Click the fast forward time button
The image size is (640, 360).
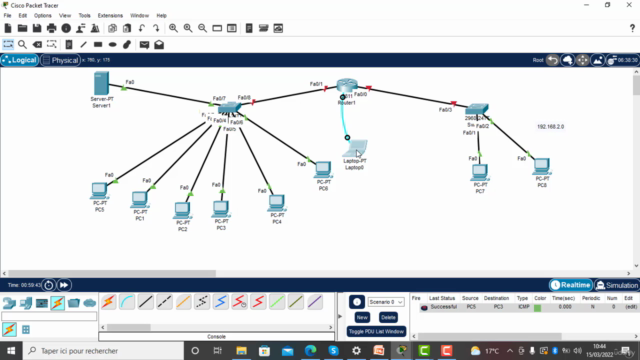coord(64,285)
